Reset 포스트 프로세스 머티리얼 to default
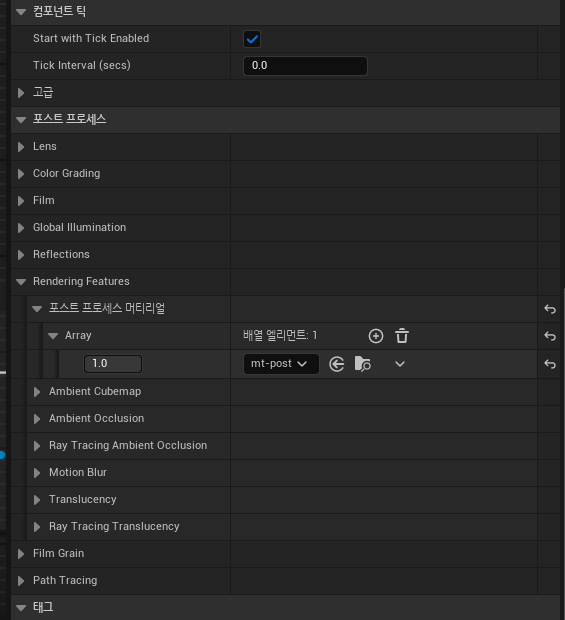The height and width of the screenshot is (620, 565). pyautogui.click(x=550, y=309)
